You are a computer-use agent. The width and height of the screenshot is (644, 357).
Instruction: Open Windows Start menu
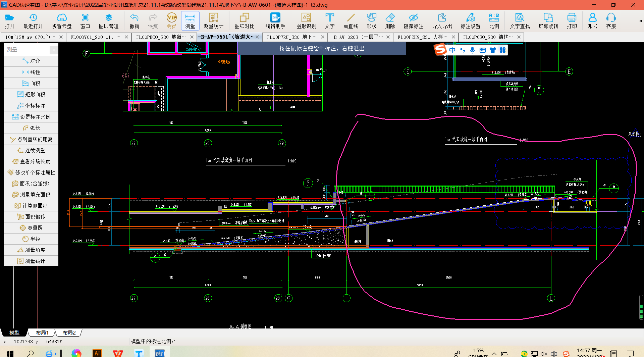10,353
